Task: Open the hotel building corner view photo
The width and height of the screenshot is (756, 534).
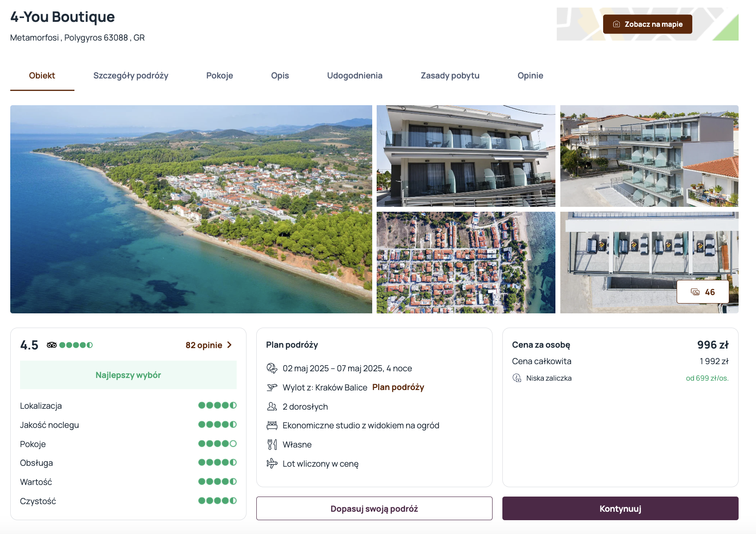Action: coord(649,156)
